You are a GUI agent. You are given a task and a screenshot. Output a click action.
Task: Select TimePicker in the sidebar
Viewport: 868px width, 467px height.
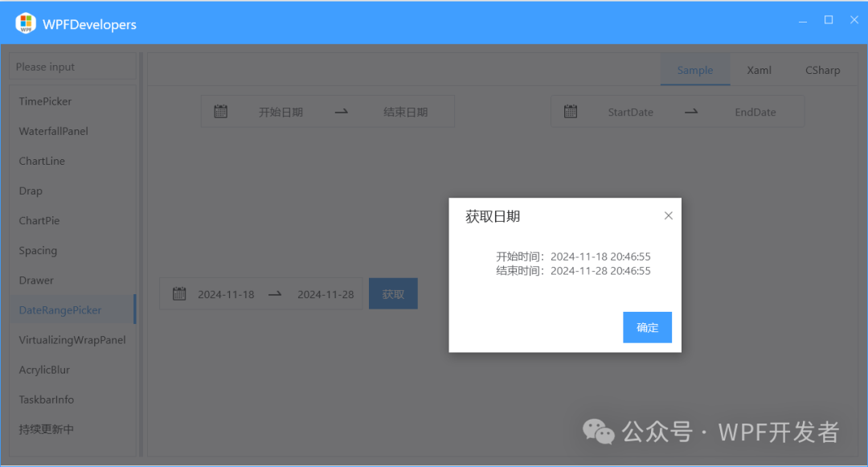(72, 101)
